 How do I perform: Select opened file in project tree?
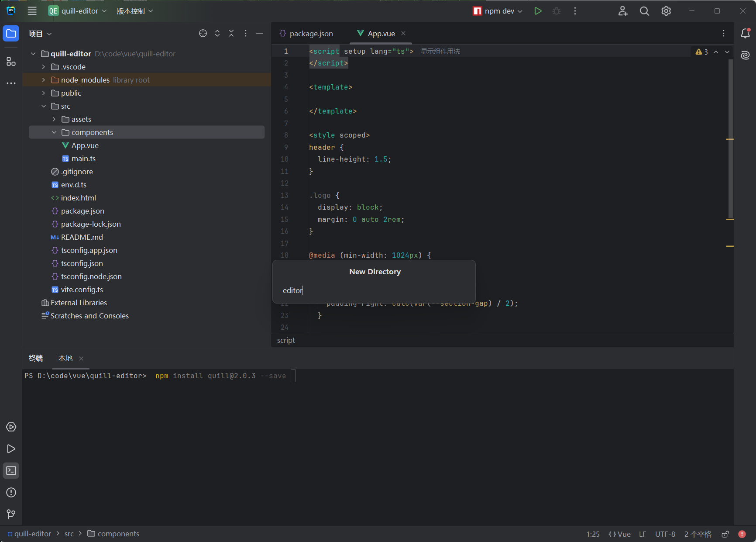pos(203,34)
